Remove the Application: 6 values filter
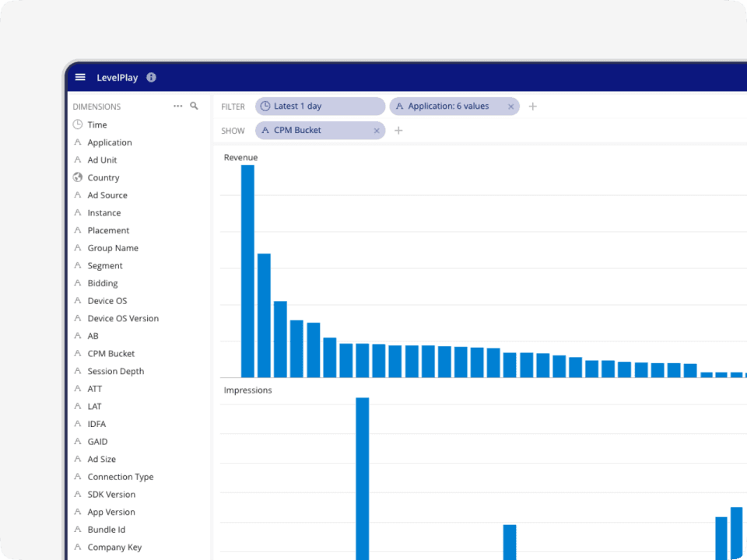Screen dimensions: 747x560 click(510, 107)
